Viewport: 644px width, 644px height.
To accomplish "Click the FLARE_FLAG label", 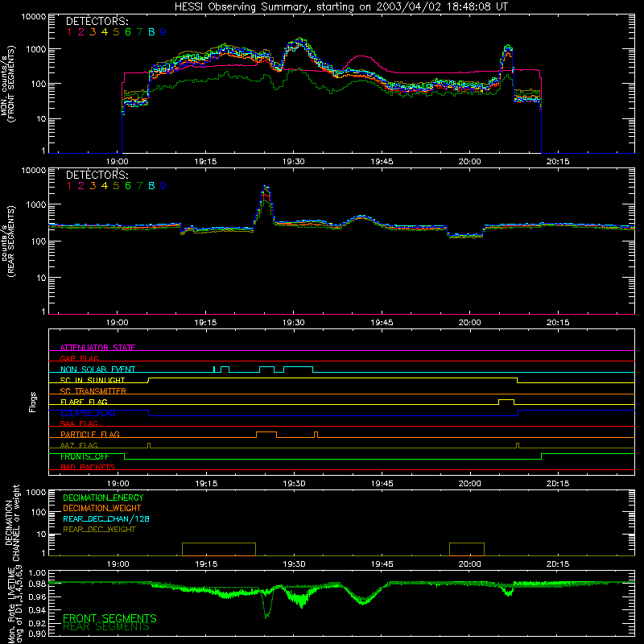I will (84, 402).
